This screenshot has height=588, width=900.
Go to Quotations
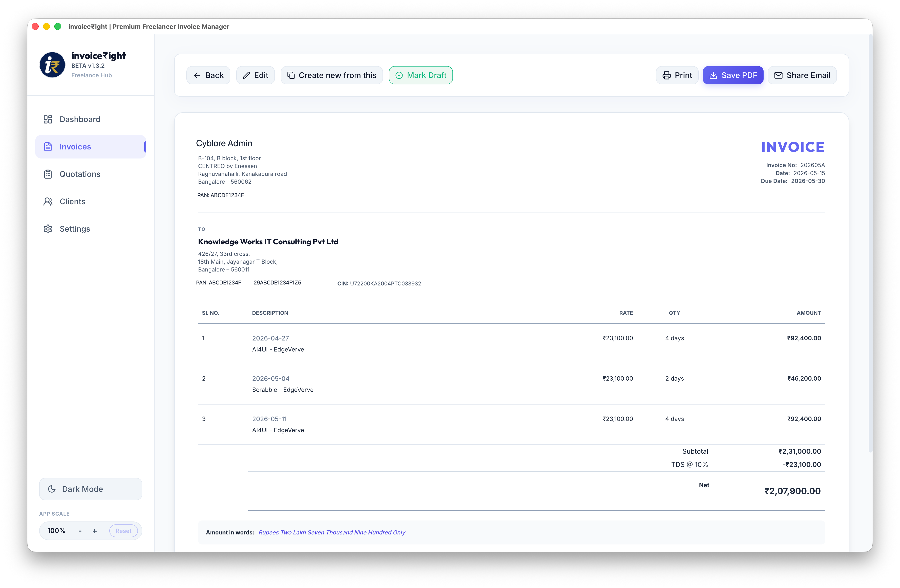[91, 174]
